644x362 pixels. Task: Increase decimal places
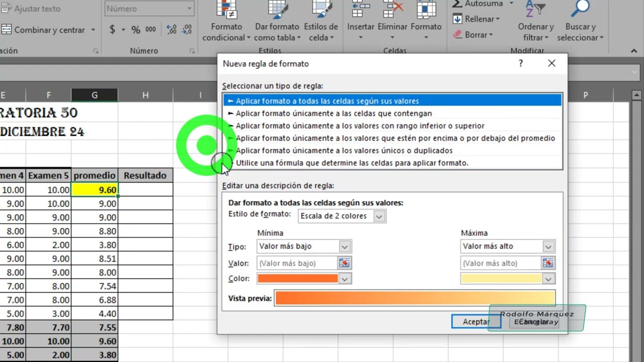171,30
